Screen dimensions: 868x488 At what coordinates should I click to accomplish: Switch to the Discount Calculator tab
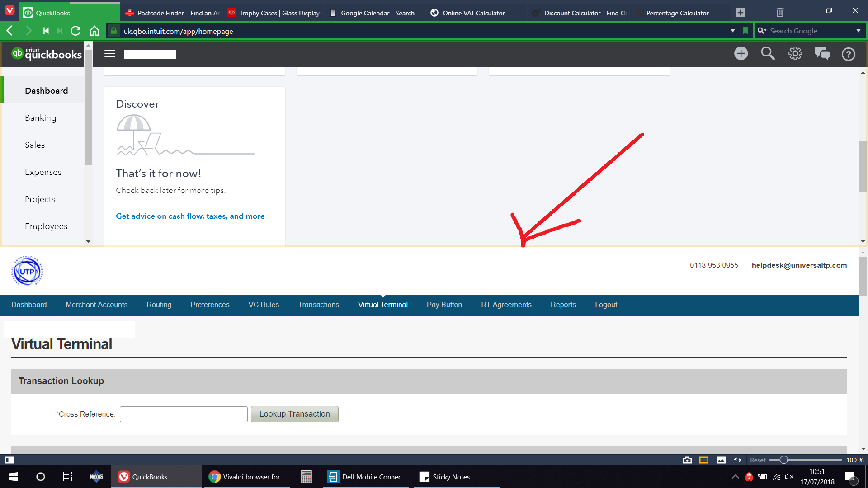point(579,13)
